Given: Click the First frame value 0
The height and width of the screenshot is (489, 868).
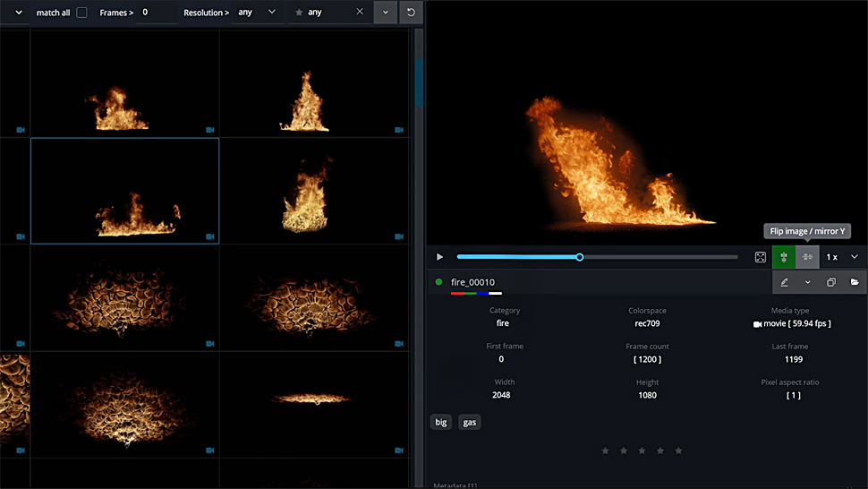Looking at the screenshot, I should (x=501, y=359).
